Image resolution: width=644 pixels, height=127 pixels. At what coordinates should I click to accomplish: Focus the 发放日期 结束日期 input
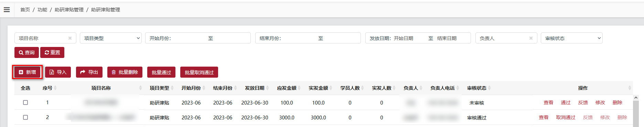452,38
